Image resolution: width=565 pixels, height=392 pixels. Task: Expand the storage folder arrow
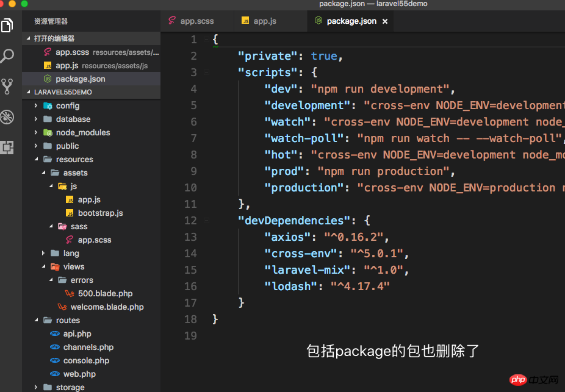35,387
